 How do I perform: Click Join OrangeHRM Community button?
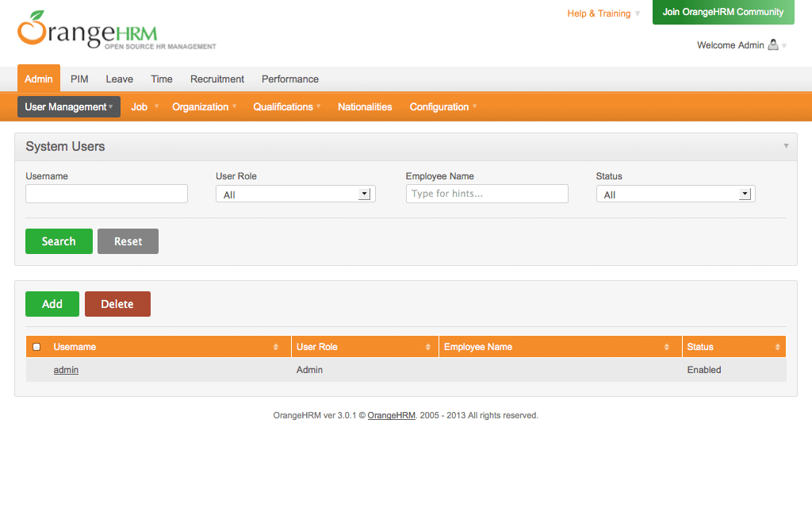click(722, 13)
